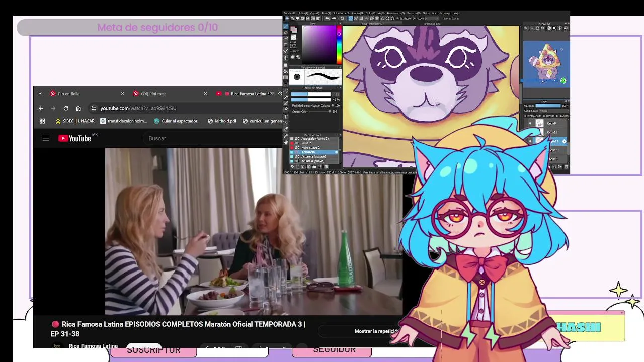The width and height of the screenshot is (644, 362).
Task: Open SIBEC || UNACAR bookmark
Action: point(75,121)
